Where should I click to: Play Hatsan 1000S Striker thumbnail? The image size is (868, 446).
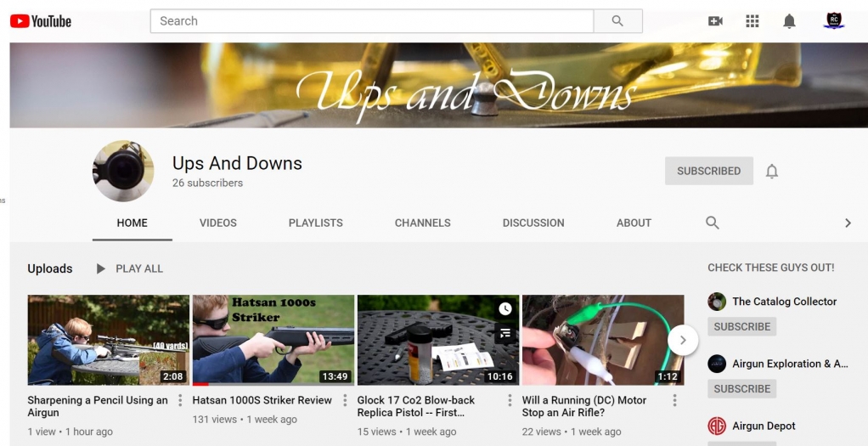point(273,340)
